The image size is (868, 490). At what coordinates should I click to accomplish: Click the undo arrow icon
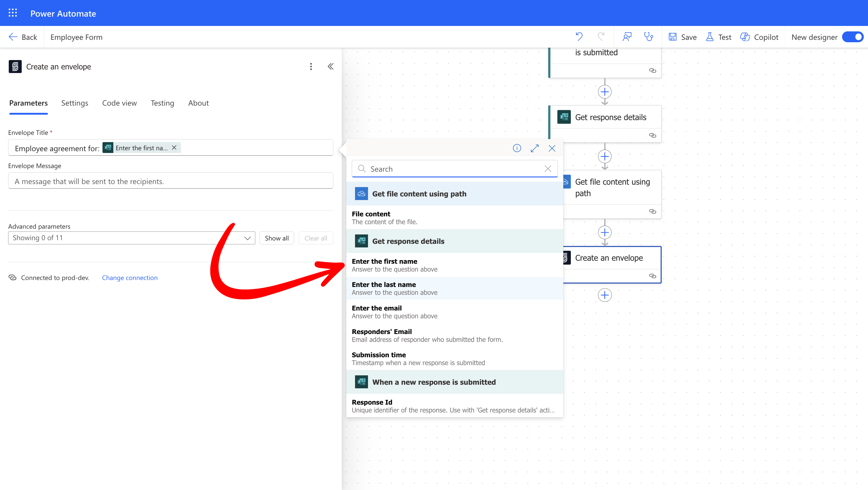[x=579, y=37]
